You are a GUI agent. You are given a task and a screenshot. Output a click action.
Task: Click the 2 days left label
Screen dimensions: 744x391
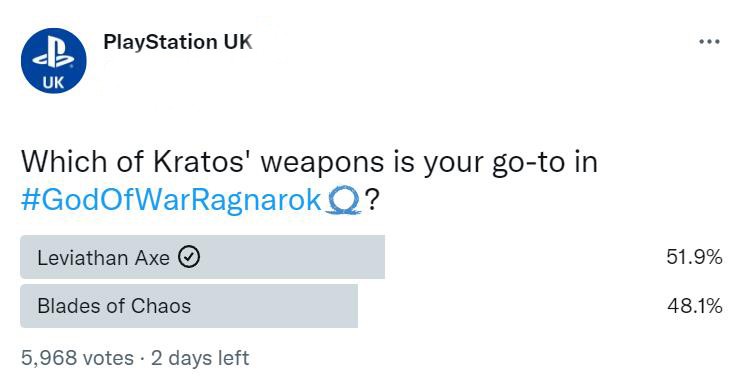pos(200,358)
